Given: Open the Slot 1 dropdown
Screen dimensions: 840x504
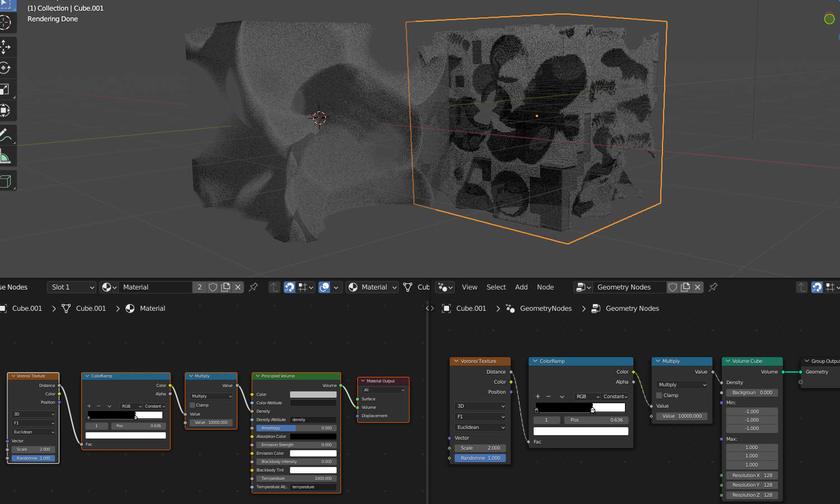Looking at the screenshot, I should [72, 287].
